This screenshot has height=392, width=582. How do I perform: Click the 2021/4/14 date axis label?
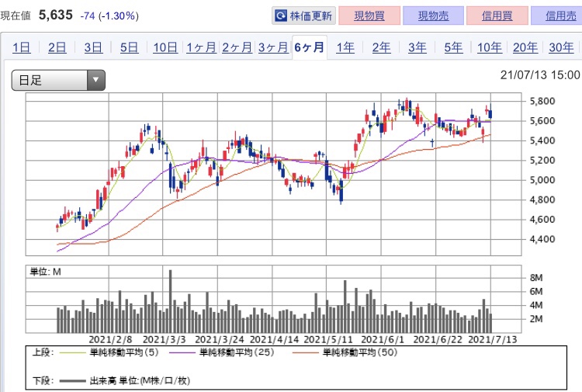(274, 340)
